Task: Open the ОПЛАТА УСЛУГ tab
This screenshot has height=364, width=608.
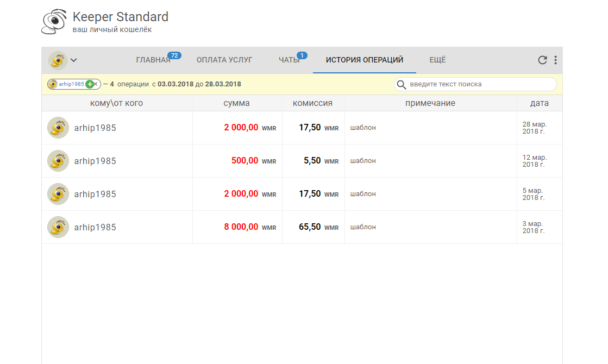Action: click(224, 60)
